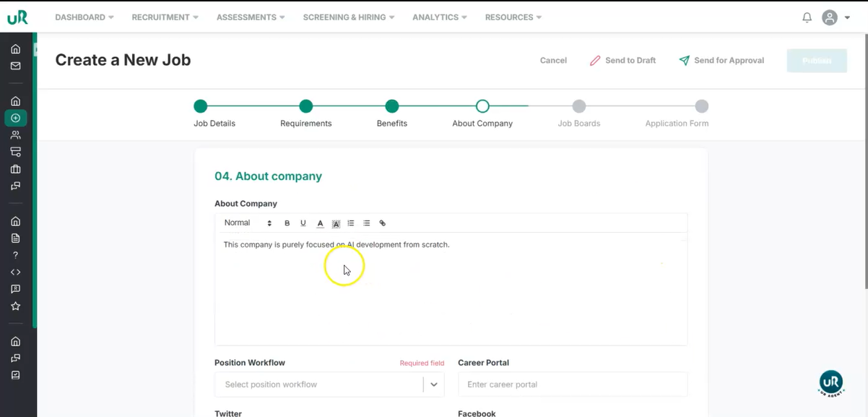The width and height of the screenshot is (868, 417).
Task: Click Send to Draft
Action: click(x=622, y=61)
